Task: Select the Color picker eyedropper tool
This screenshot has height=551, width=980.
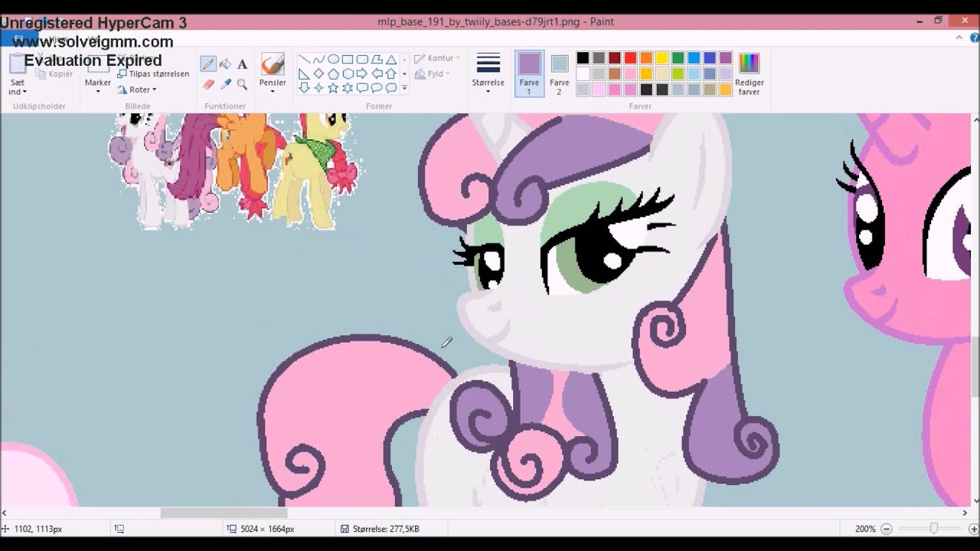Action: (225, 83)
